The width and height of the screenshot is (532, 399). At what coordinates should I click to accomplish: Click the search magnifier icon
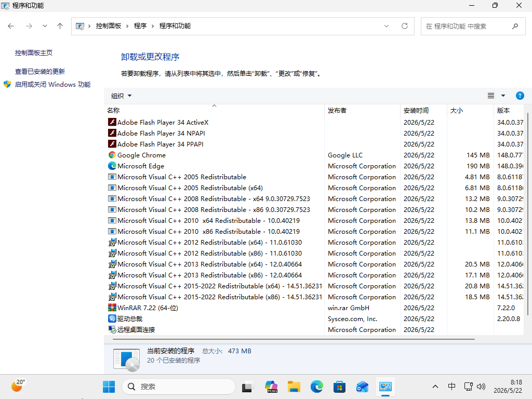pyautogui.click(x=515, y=26)
